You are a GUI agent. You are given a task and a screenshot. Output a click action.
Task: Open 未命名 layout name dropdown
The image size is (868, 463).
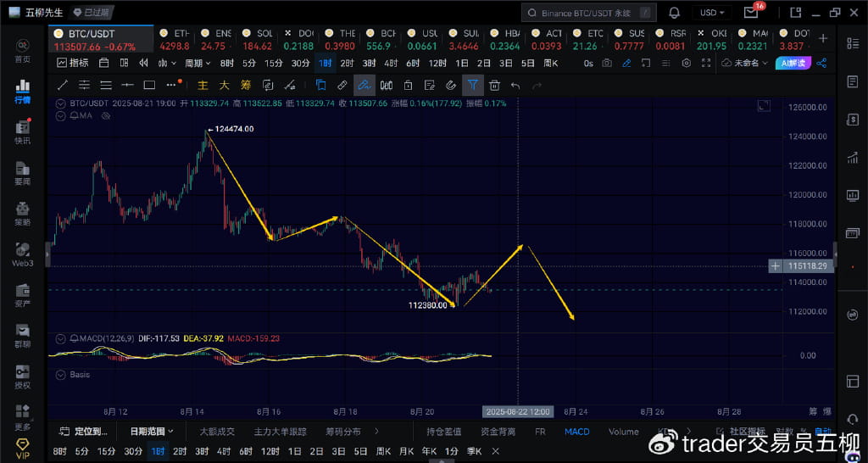[746, 63]
